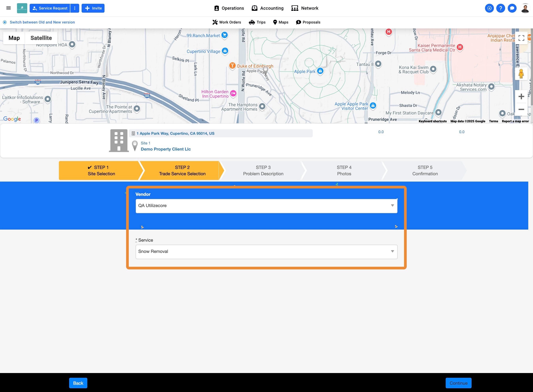
Task: Open Demo Property Client Llc link
Action: 166,149
